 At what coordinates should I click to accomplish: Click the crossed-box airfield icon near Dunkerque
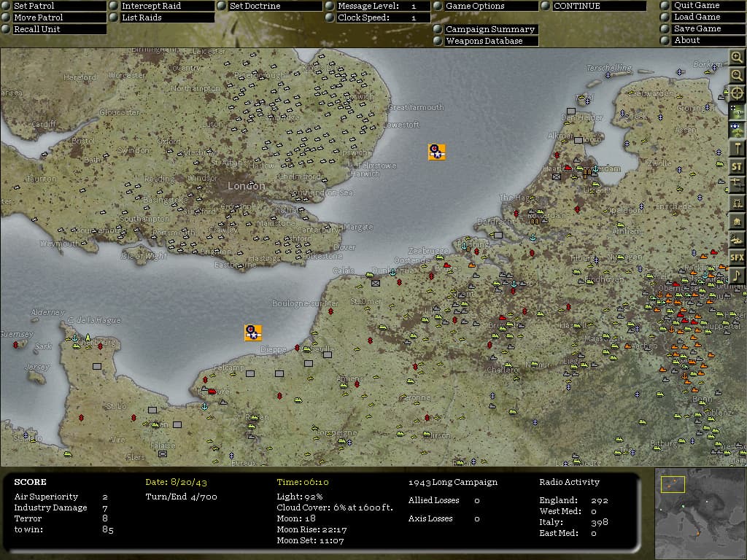point(376,284)
